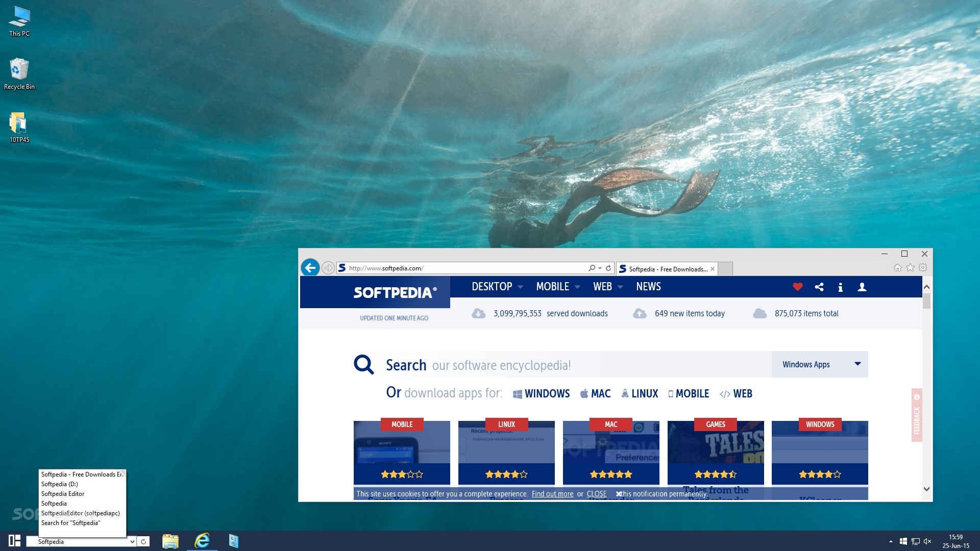Open a new blank browser tab
The width and height of the screenshot is (980, 551).
coord(726,269)
